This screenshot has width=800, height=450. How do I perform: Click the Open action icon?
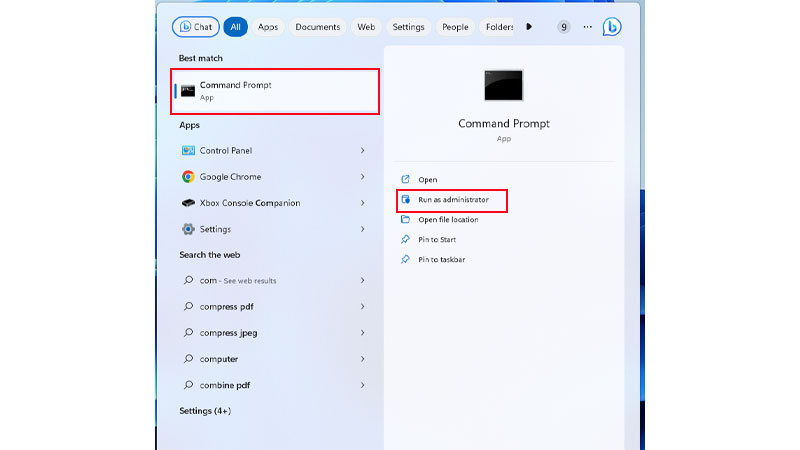click(405, 179)
